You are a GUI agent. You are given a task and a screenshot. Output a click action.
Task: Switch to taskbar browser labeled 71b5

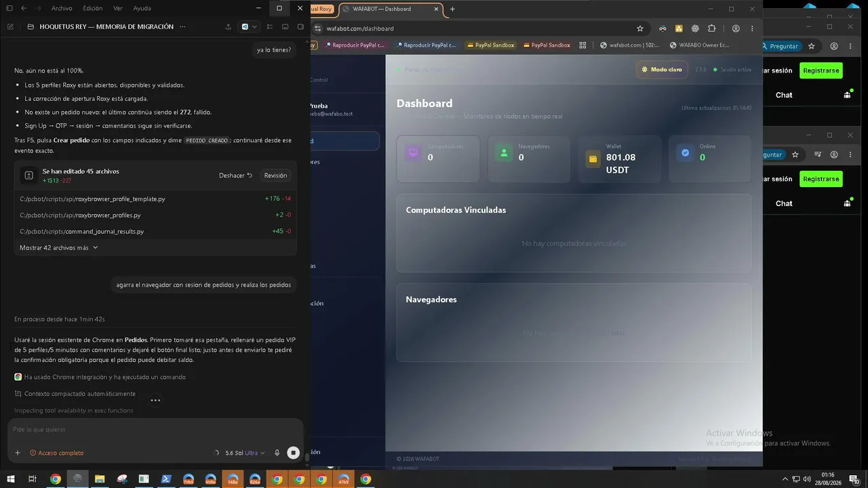(189, 479)
